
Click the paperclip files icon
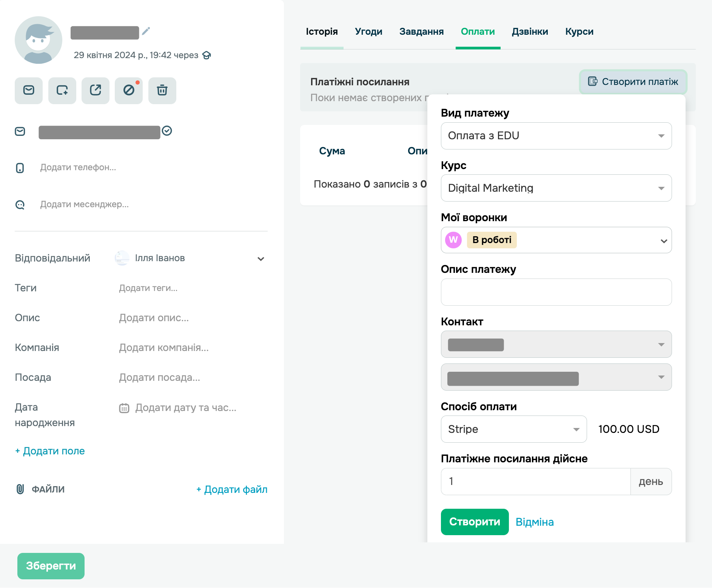20,489
